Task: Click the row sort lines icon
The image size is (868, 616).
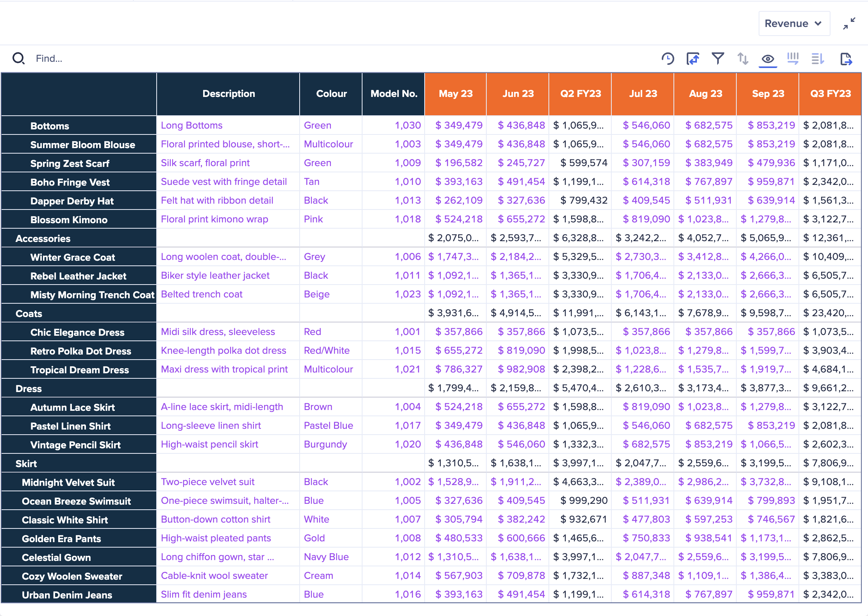Action: pyautogui.click(x=818, y=59)
